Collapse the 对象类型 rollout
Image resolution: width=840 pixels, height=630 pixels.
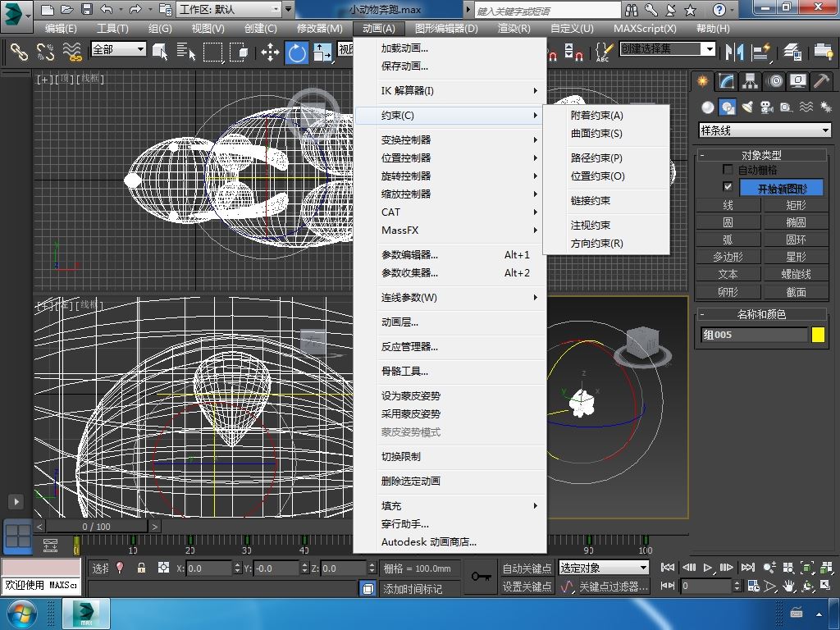760,155
